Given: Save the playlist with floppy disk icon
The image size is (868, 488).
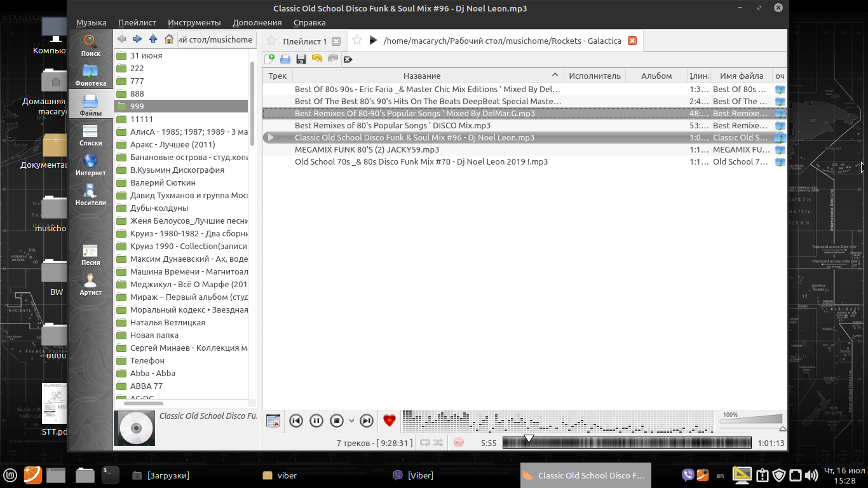Looking at the screenshot, I should point(301,59).
